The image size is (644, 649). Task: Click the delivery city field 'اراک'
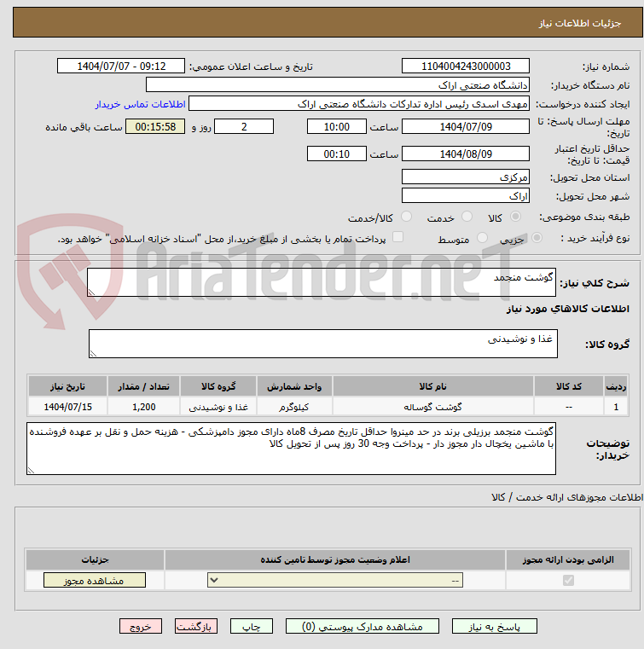pyautogui.click(x=465, y=196)
